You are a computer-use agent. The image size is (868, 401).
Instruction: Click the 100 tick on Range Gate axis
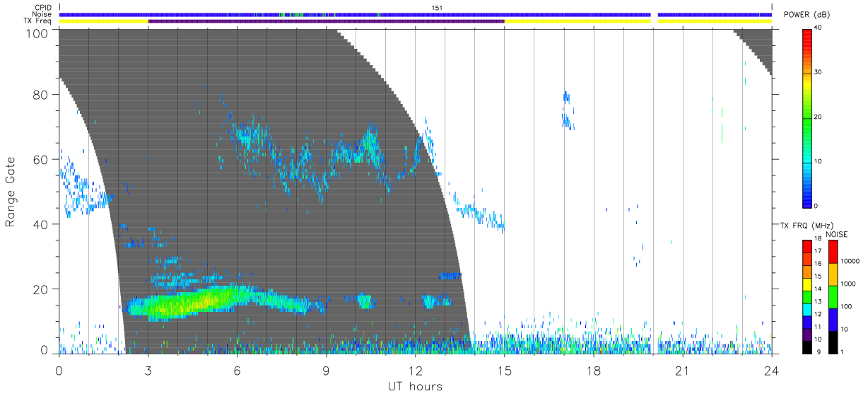pos(38,33)
